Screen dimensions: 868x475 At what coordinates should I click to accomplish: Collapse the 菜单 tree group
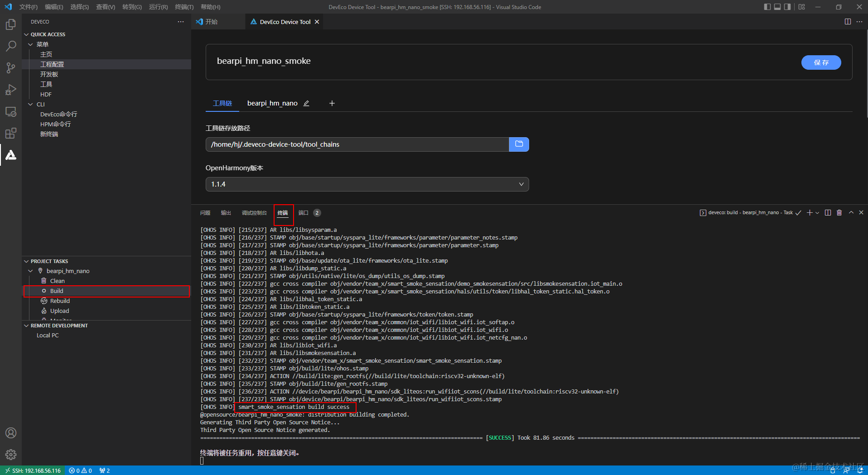[30, 44]
